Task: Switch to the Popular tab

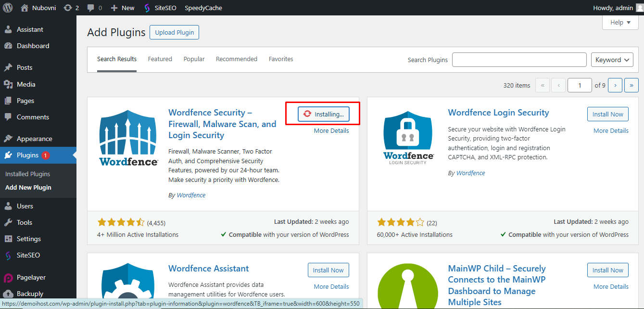Action: [x=194, y=59]
